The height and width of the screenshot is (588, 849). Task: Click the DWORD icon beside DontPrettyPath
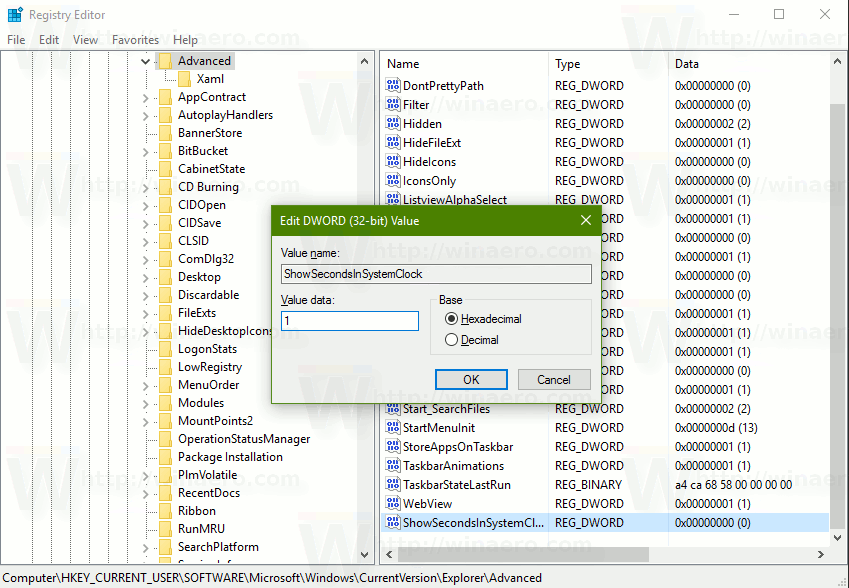point(392,86)
